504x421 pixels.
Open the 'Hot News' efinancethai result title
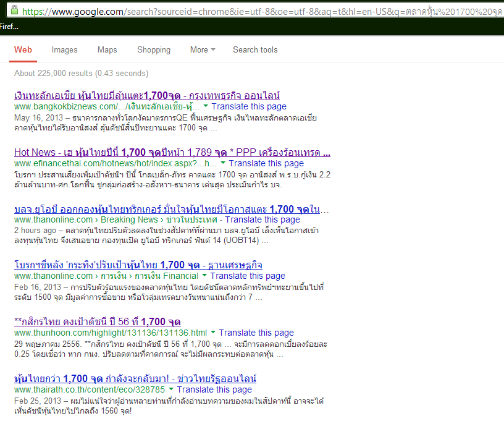[x=172, y=152]
